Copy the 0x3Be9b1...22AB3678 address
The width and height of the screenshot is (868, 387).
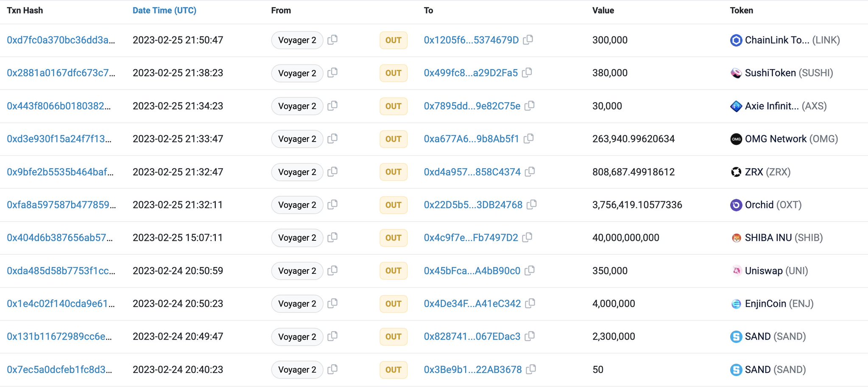coord(531,369)
